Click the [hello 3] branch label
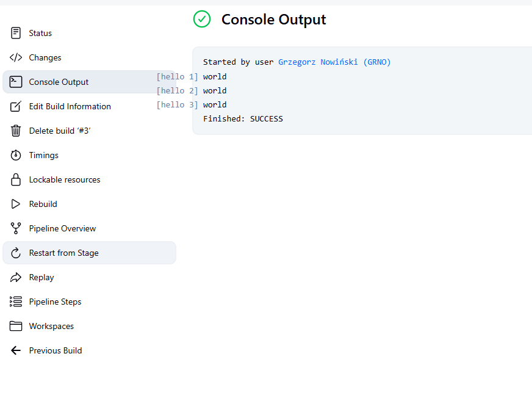Image resolution: width=532 pixels, height=398 pixels. coord(177,104)
